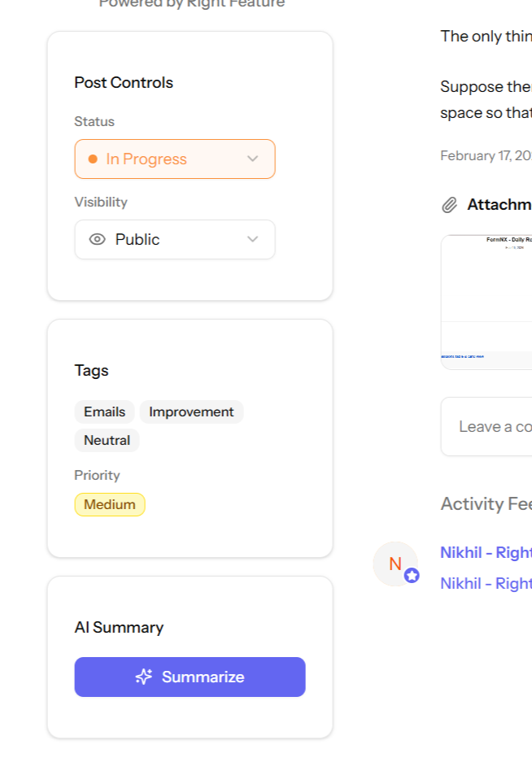
Task: Click the Powered by Right Feature text
Action: coord(192,4)
